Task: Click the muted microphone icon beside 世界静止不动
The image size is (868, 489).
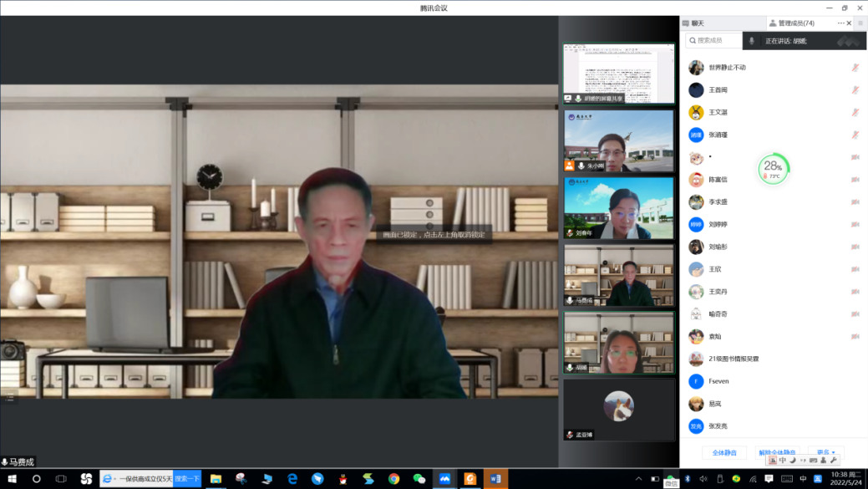Action: (x=855, y=68)
